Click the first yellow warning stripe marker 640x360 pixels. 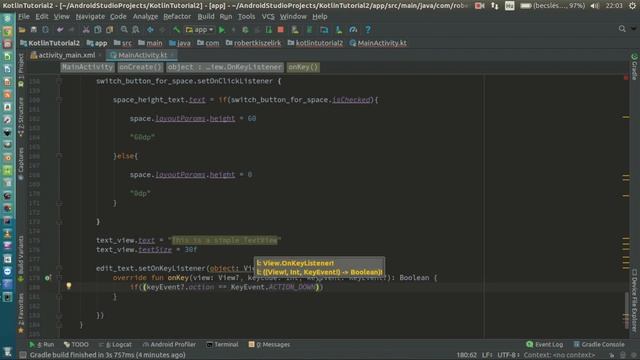click(626, 117)
